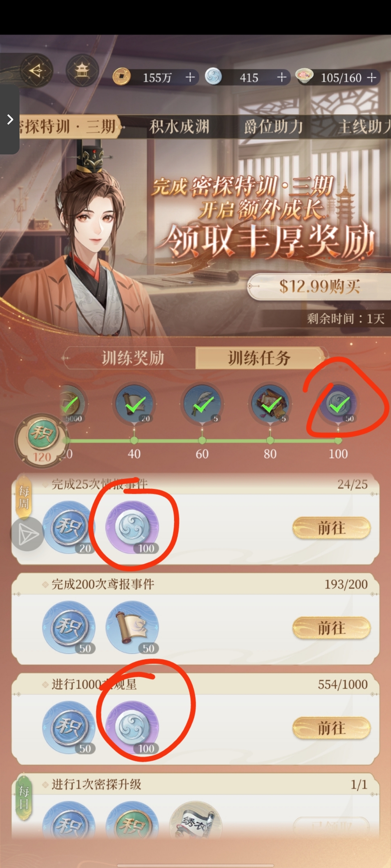Tap the floating paper-plane send icon
Screen dimensions: 391x868
pyautogui.click(x=28, y=534)
